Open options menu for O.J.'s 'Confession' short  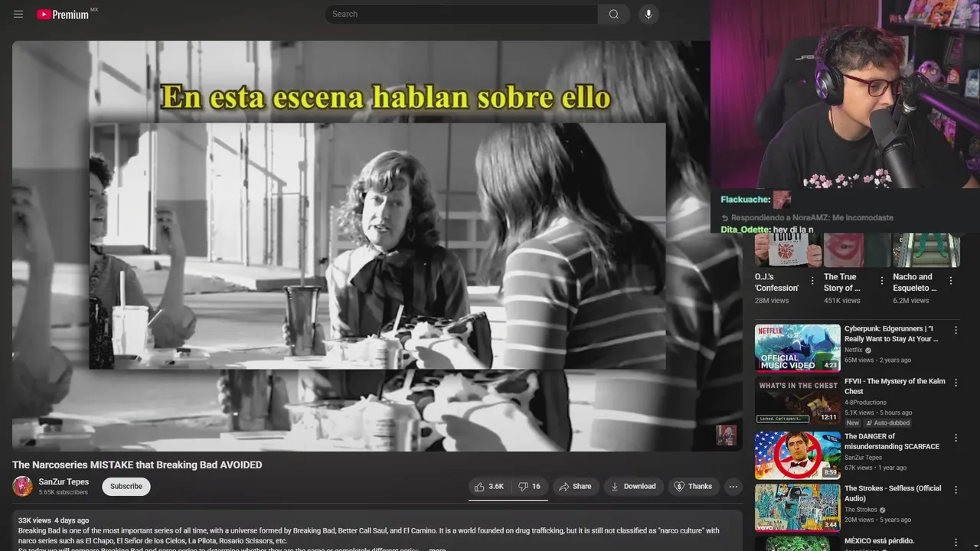pos(812,281)
